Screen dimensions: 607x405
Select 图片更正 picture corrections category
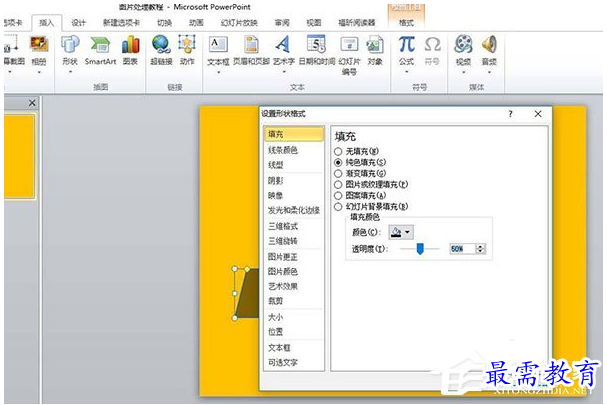293,257
